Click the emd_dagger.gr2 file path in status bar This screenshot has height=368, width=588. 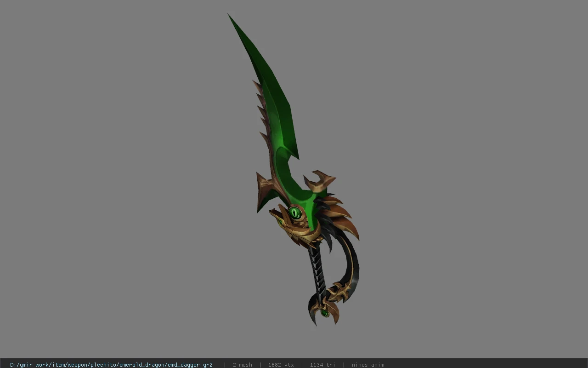tap(111, 365)
